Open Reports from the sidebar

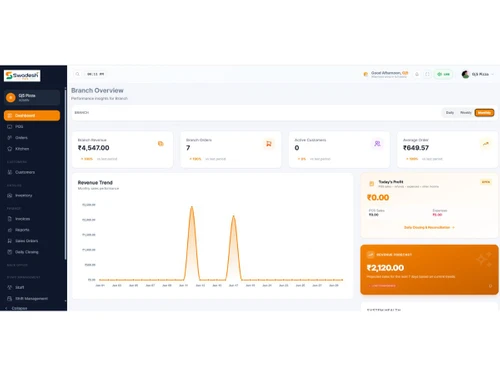[x=32, y=230]
